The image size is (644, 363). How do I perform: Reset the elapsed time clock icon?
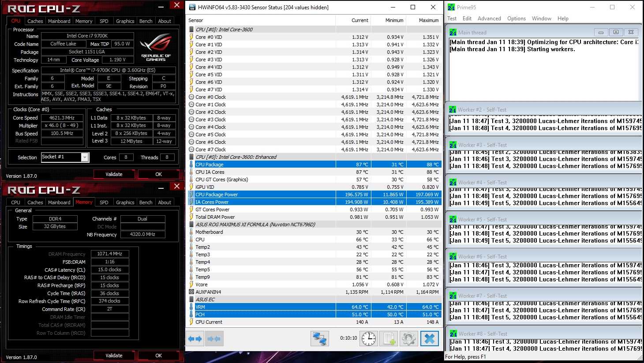[369, 339]
